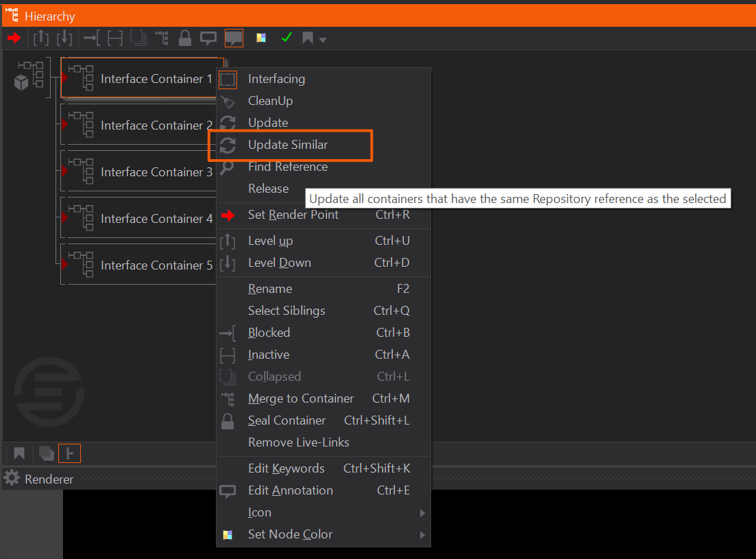756x559 pixels.
Task: Click Merge to Container toolbar icon
Action: click(x=162, y=38)
